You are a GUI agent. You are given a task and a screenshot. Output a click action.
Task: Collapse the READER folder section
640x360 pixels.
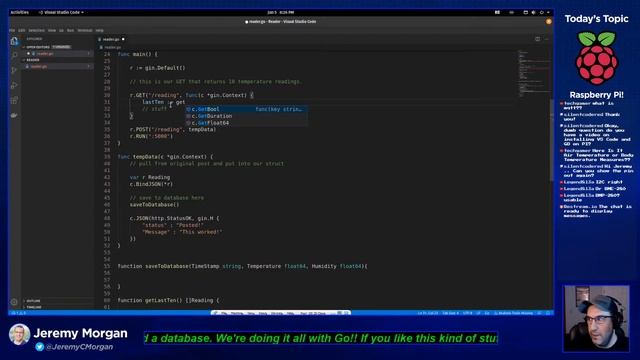[57, 60]
